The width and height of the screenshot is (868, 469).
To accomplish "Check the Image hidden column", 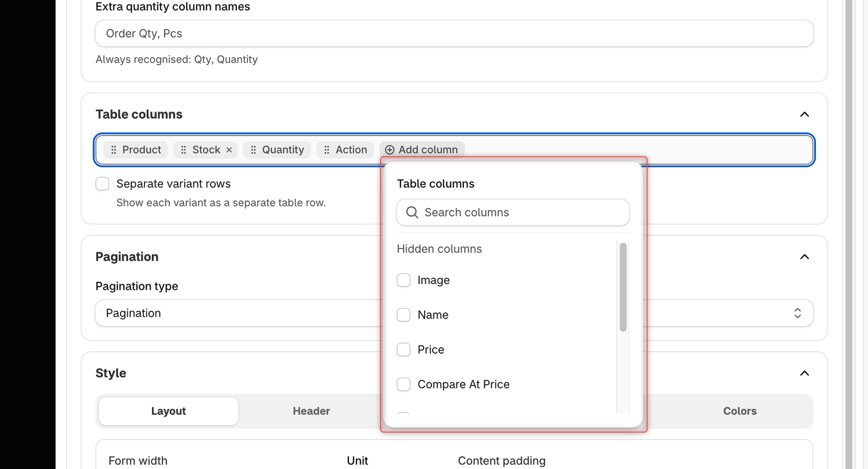I will coord(403,280).
